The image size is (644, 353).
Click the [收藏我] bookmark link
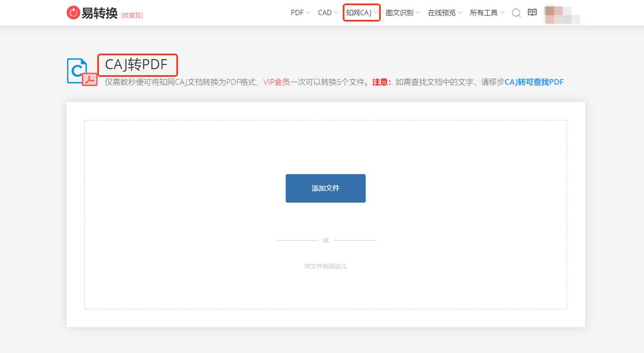[x=132, y=15]
